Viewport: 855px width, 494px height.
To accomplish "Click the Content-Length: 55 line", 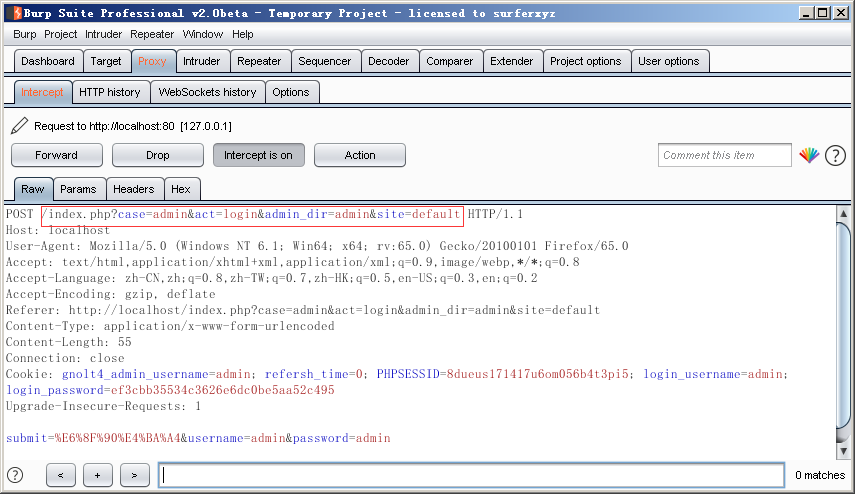I will [69, 342].
